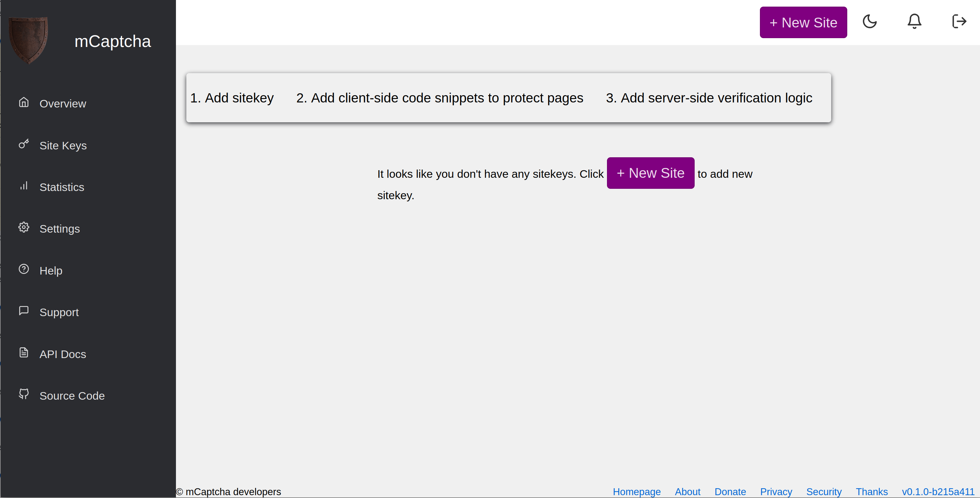Click the Statistics bar chart icon
The width and height of the screenshot is (980, 498).
(x=24, y=186)
